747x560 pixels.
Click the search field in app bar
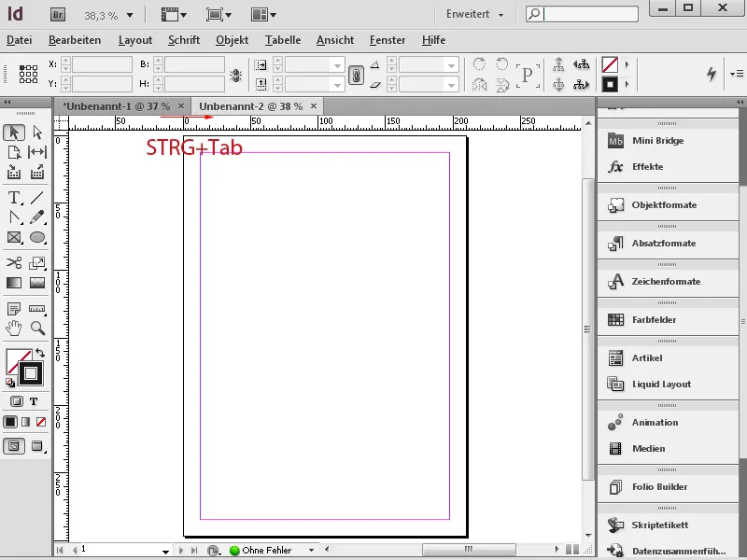[x=582, y=14]
